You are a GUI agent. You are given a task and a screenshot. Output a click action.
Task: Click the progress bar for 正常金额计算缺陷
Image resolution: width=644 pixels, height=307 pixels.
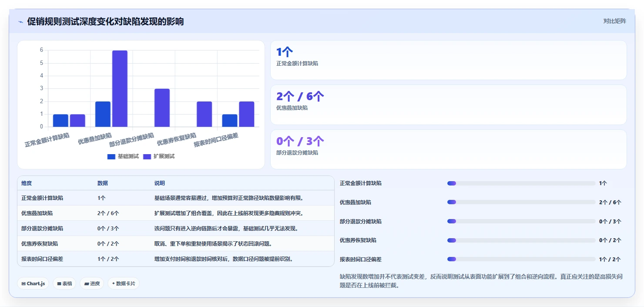point(521,183)
